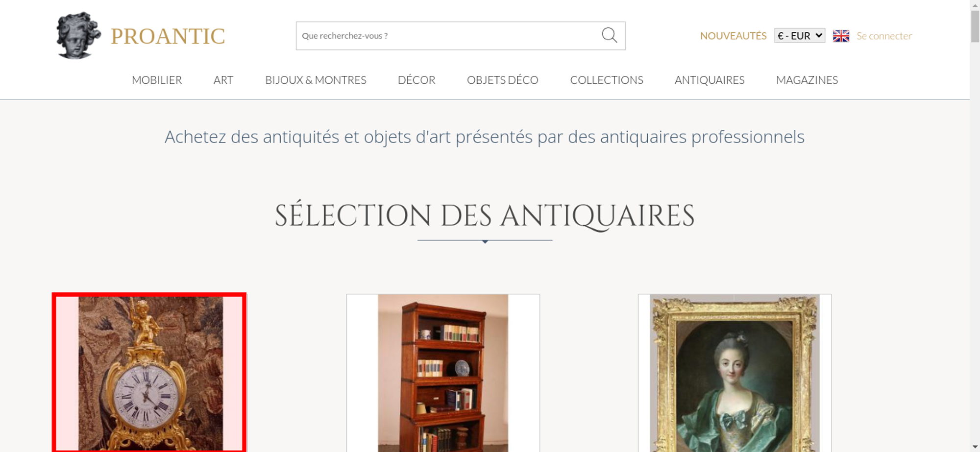The image size is (980, 452).
Task: Open the framed lady portrait thumbnail
Action: tap(735, 373)
